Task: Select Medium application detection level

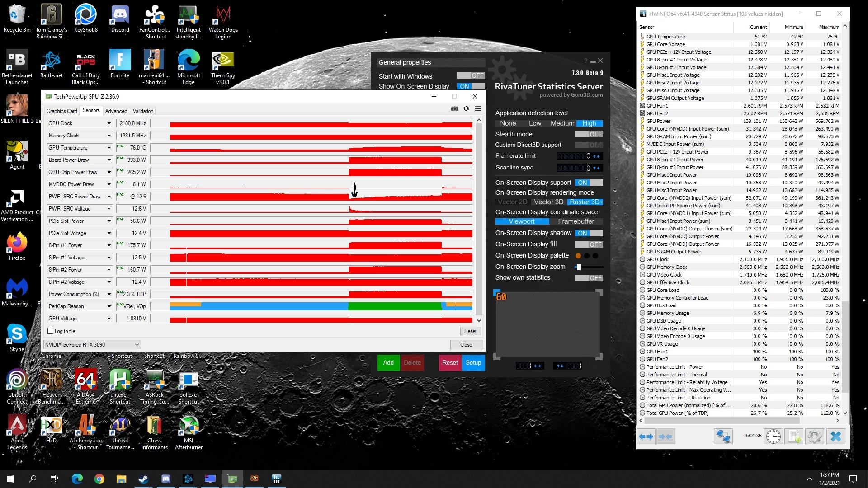Action: coord(562,123)
